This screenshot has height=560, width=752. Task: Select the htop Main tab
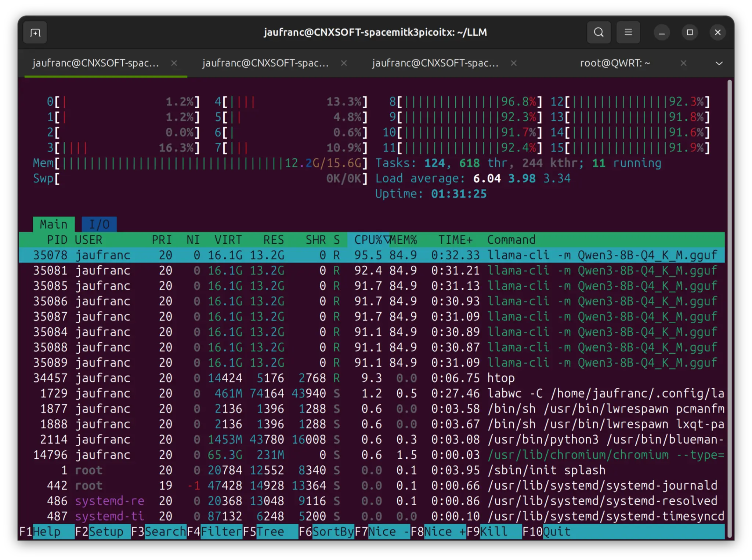[x=54, y=224]
